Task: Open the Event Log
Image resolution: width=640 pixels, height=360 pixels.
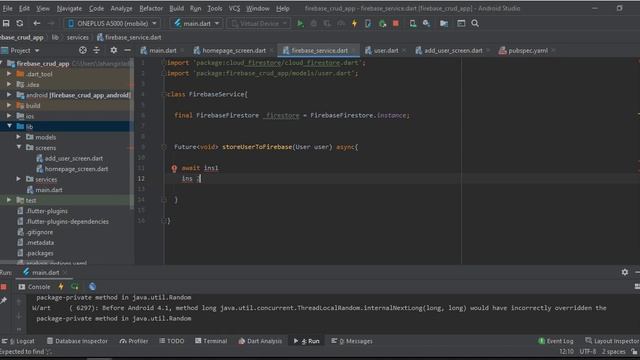Action: tap(556, 341)
